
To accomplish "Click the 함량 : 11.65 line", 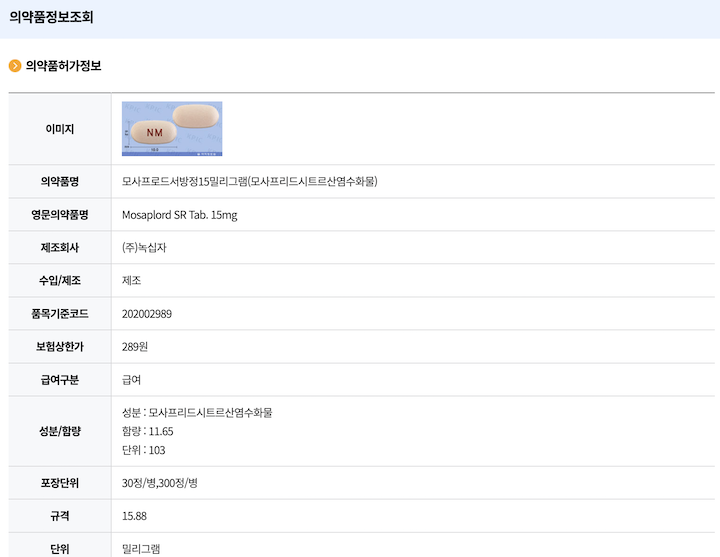I will pos(148,431).
